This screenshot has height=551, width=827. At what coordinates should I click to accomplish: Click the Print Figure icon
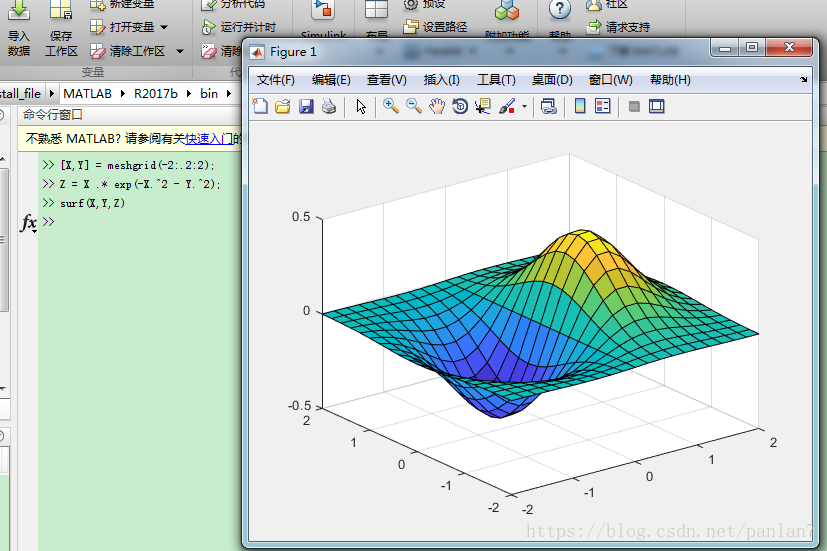click(329, 107)
